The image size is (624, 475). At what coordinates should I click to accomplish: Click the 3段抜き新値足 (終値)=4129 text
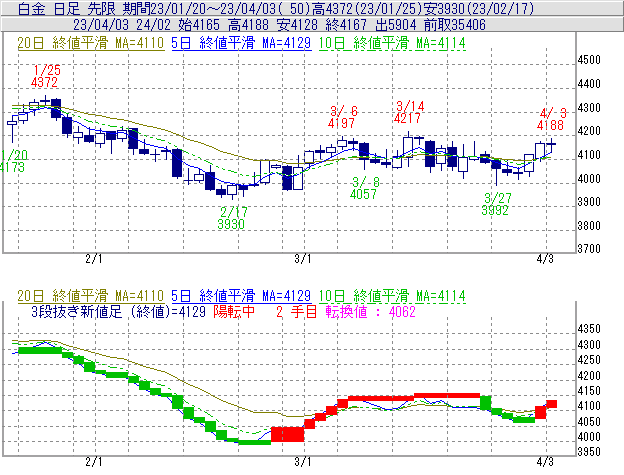(x=118, y=311)
